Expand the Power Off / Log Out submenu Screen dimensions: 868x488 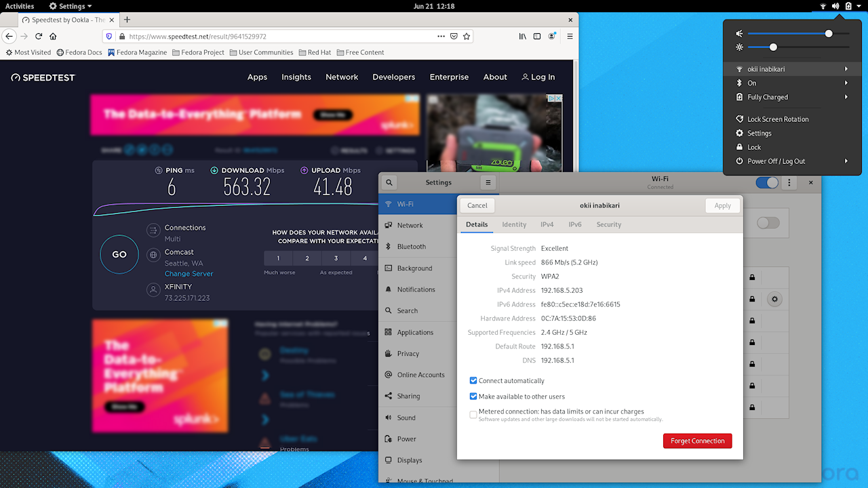pos(792,161)
